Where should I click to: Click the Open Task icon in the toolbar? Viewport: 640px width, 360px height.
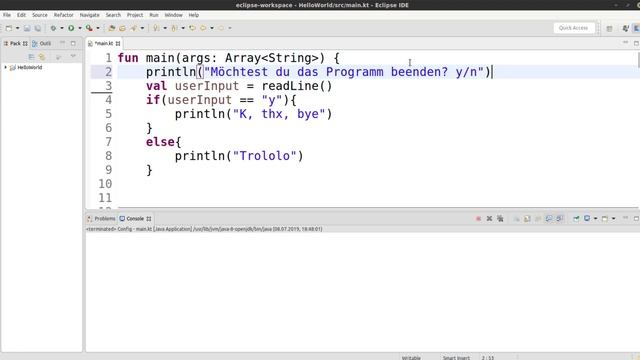122,28
